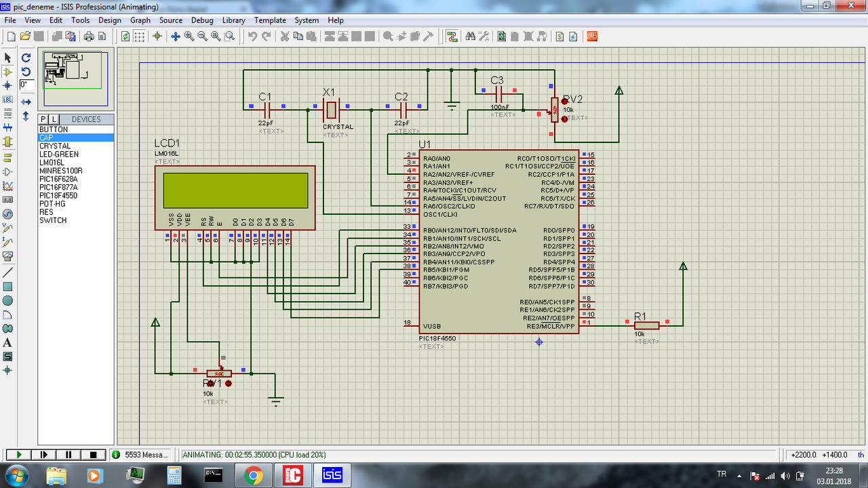The width and height of the screenshot is (868, 488).
Task: Click the Stop simulation button
Action: coord(94,455)
